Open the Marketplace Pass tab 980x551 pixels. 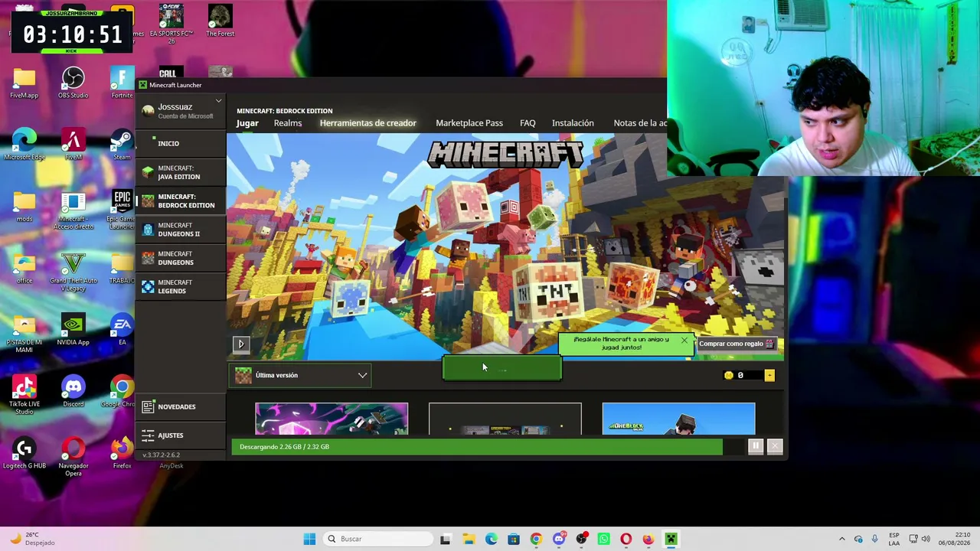coord(469,123)
